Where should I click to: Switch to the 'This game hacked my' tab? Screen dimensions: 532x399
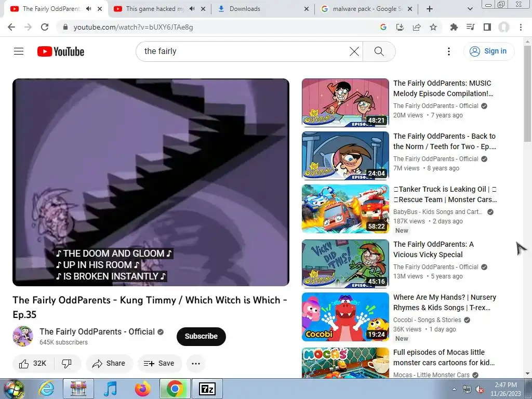coord(159,9)
